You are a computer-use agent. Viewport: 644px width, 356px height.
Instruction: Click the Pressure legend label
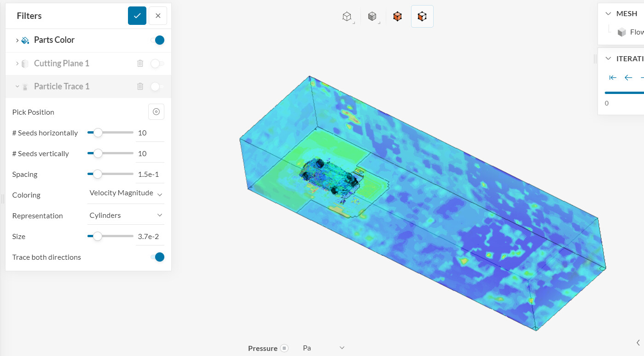[x=262, y=348]
